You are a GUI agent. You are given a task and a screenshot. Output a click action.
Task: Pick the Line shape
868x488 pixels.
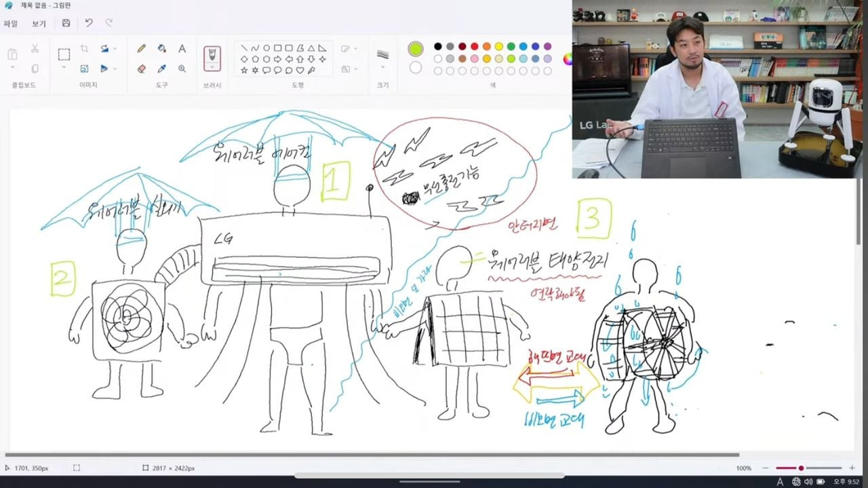click(243, 48)
